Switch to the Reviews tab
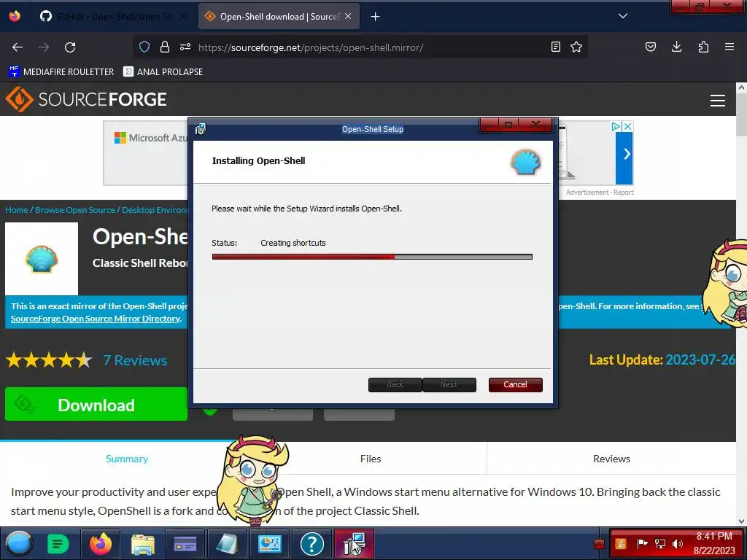This screenshot has height=560, width=747. click(x=612, y=459)
